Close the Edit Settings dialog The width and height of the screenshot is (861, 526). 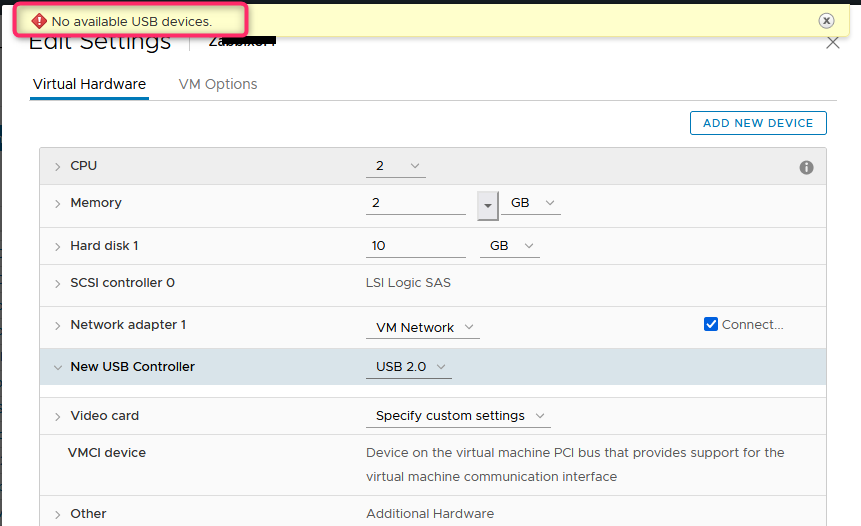[x=832, y=43]
